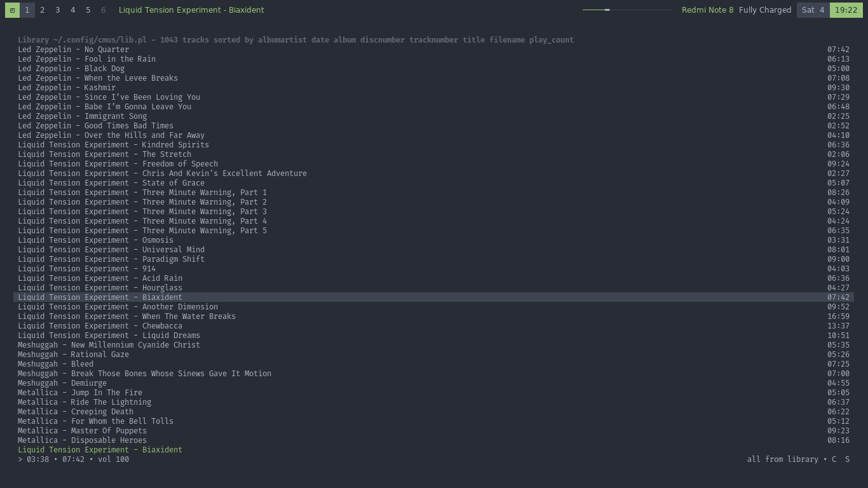The image size is (868, 488).
Task: Select Liquid Tension Experiment - Liquid Dreams
Action: [433, 335]
